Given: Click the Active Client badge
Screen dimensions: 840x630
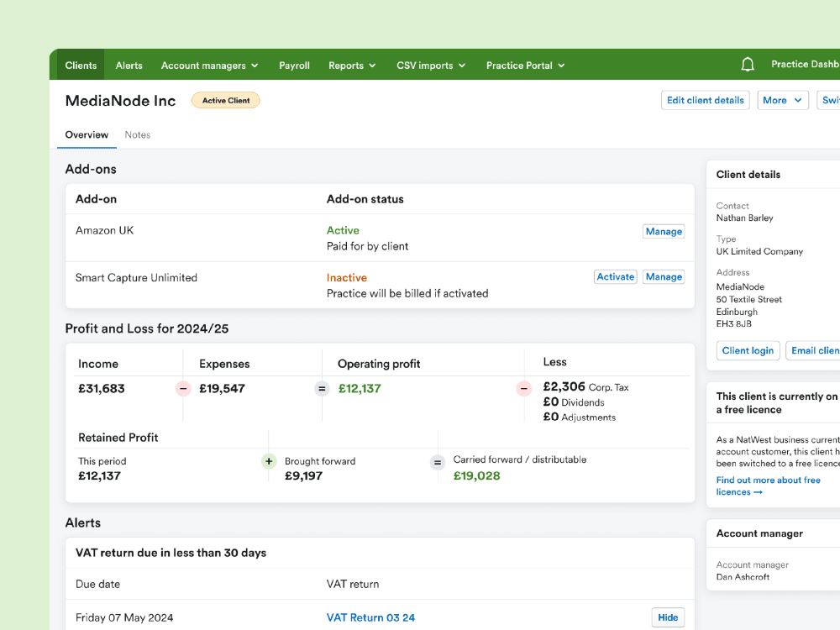Looking at the screenshot, I should (225, 100).
